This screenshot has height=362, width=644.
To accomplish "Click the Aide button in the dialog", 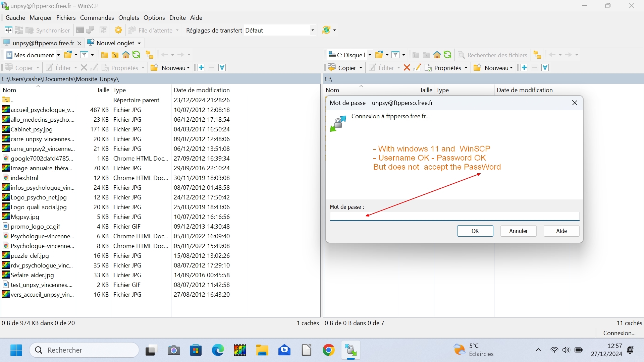I will point(561,231).
